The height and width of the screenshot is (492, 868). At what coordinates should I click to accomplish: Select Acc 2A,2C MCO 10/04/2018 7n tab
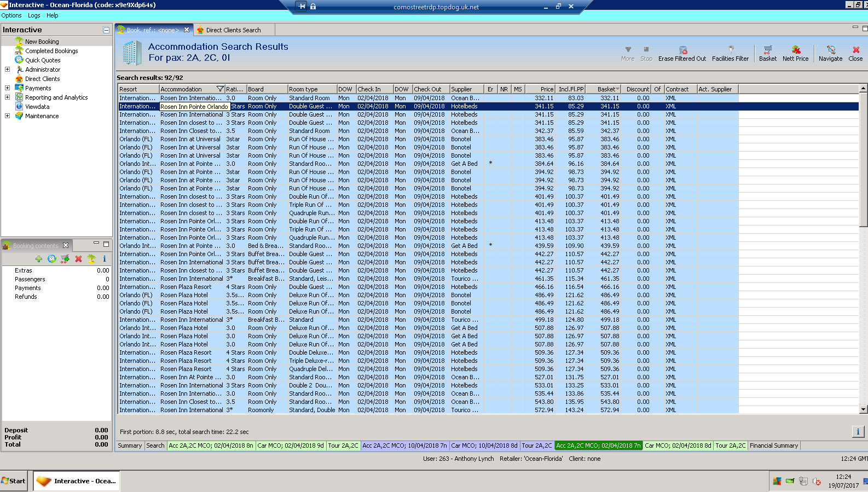pyautogui.click(x=404, y=445)
